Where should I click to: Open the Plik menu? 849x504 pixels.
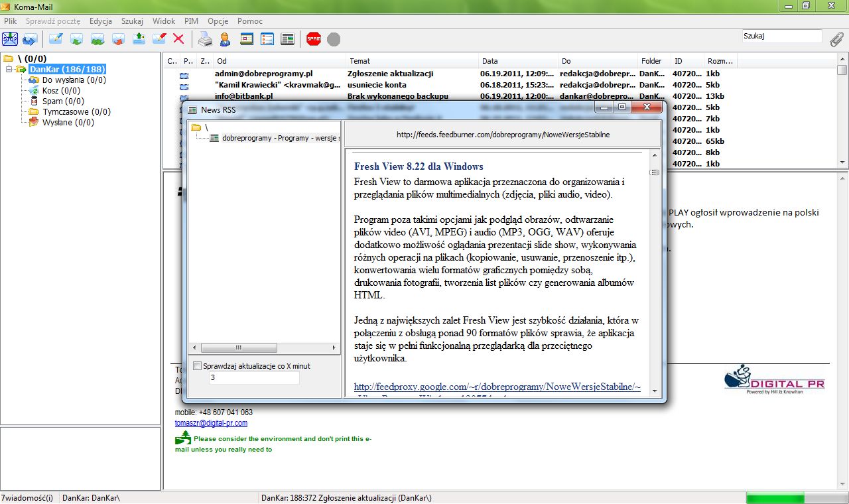pyautogui.click(x=11, y=21)
